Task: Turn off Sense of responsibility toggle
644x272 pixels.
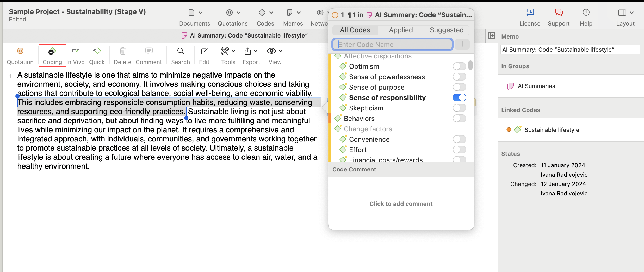Action: point(459,97)
